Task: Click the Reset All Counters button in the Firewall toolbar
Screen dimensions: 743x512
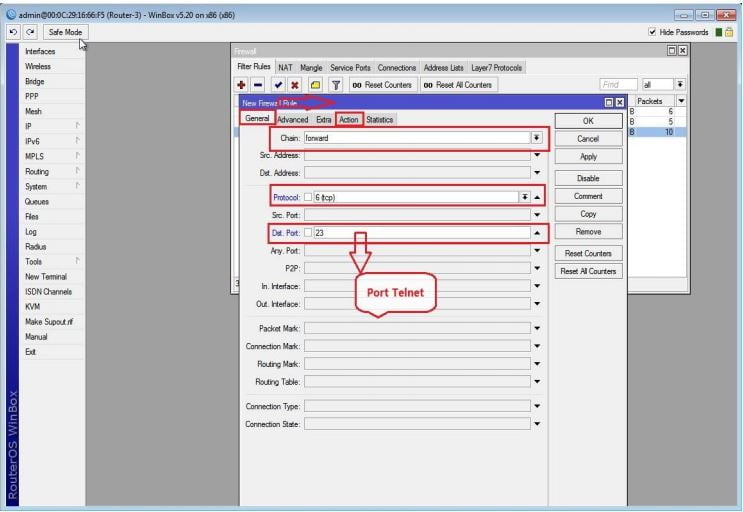Action: click(x=457, y=85)
